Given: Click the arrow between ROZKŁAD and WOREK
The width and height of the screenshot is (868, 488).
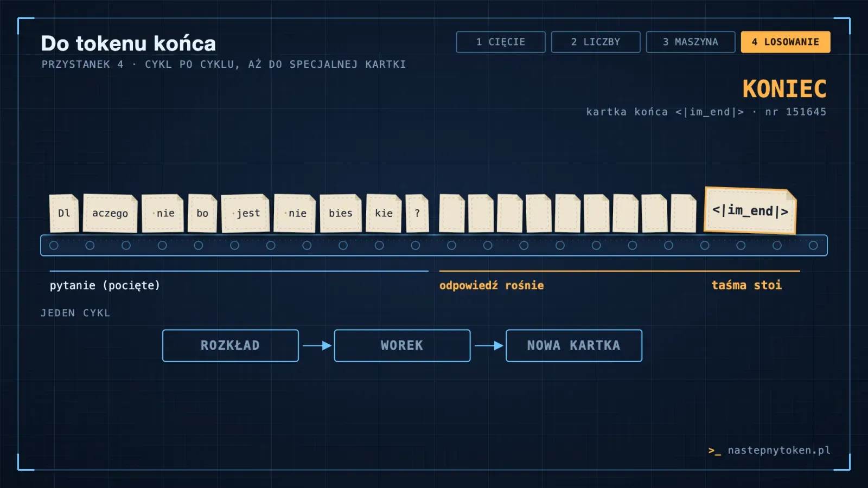Looking at the screenshot, I should 317,345.
